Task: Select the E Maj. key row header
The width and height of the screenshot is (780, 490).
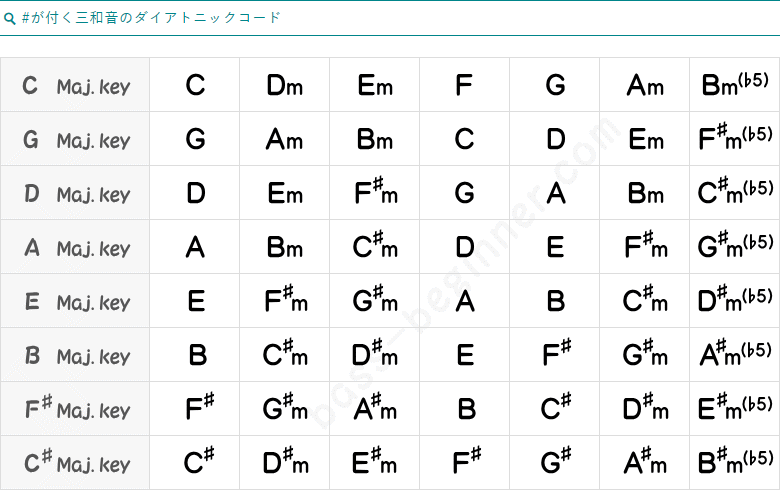Action: (75, 301)
